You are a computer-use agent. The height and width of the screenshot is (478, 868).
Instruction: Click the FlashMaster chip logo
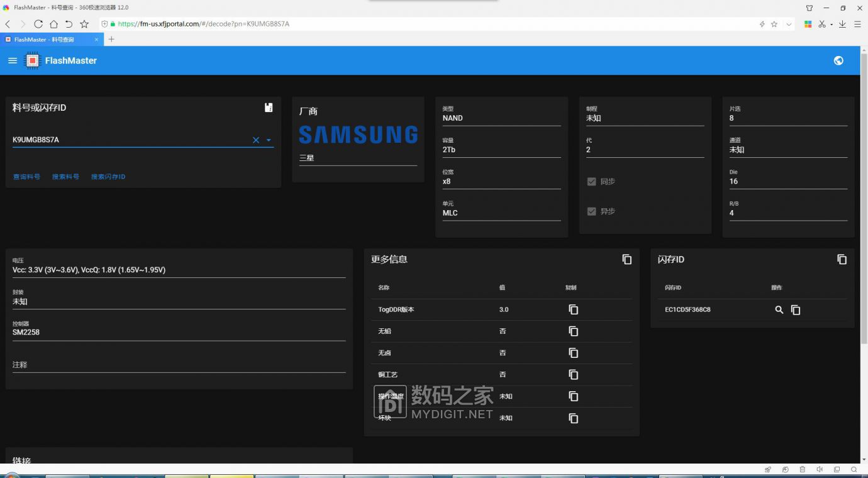[31, 60]
